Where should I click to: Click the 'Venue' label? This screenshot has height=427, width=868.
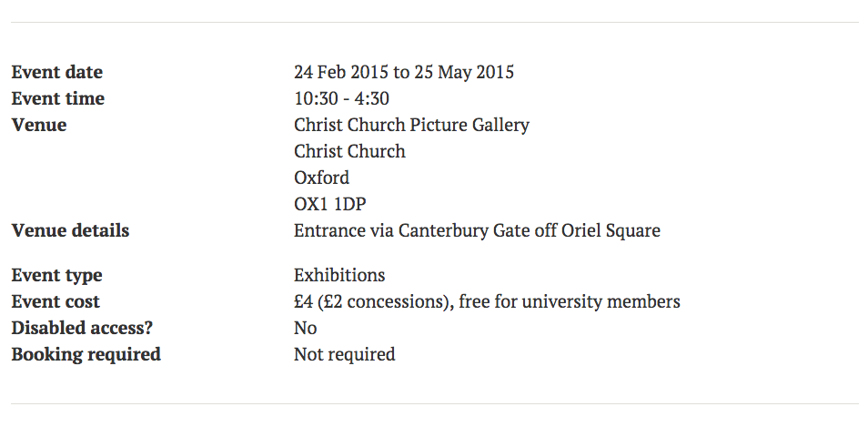click(39, 126)
